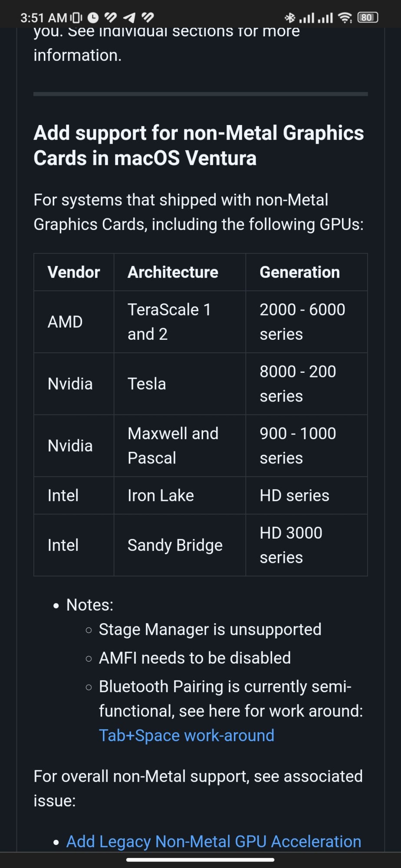Tap the Telegram paper plane notification icon
Screen dimensions: 401x868
(129, 18)
